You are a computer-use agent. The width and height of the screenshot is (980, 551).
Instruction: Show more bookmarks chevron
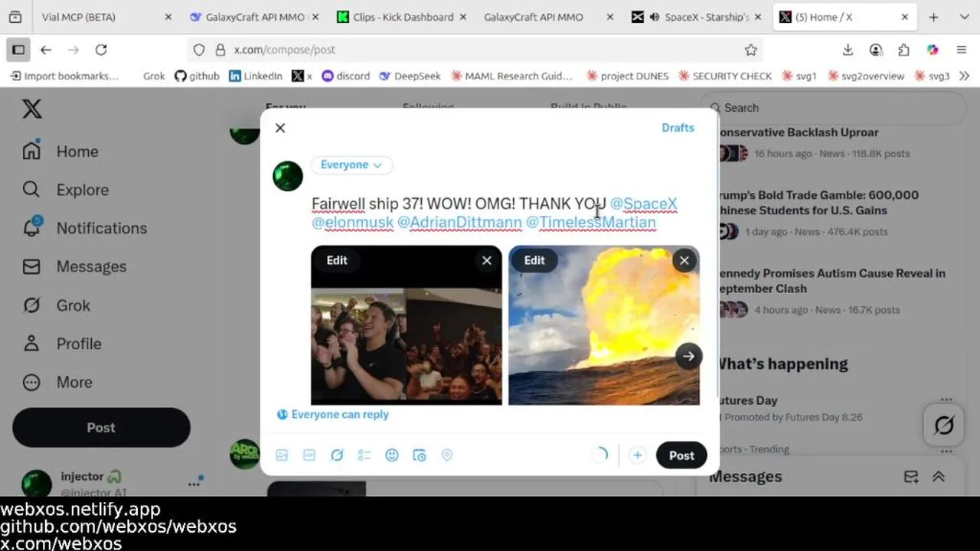pyautogui.click(x=964, y=76)
